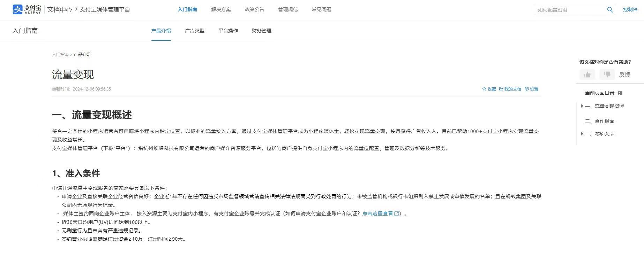The image size is (644, 257).
Task: Open the 控制台 console link
Action: [x=630, y=10]
